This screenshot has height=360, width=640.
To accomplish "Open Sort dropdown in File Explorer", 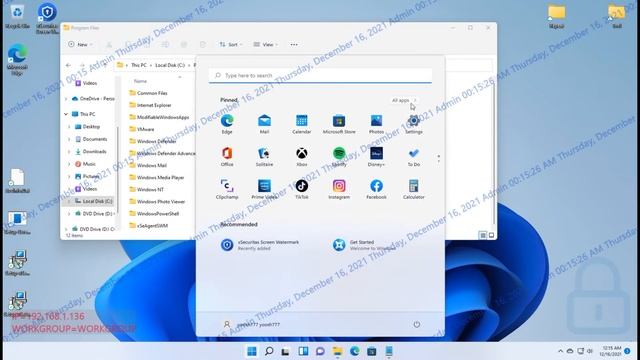I will coord(231,44).
